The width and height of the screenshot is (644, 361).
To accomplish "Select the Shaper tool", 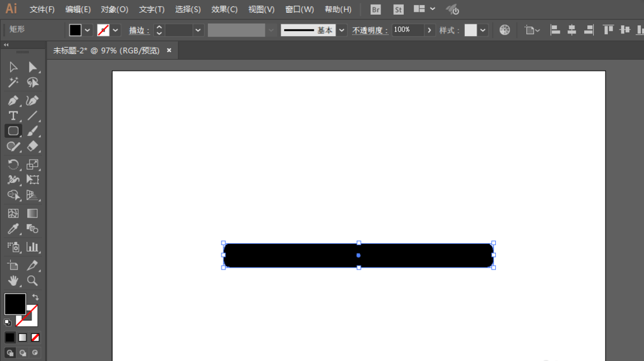I will (x=13, y=147).
